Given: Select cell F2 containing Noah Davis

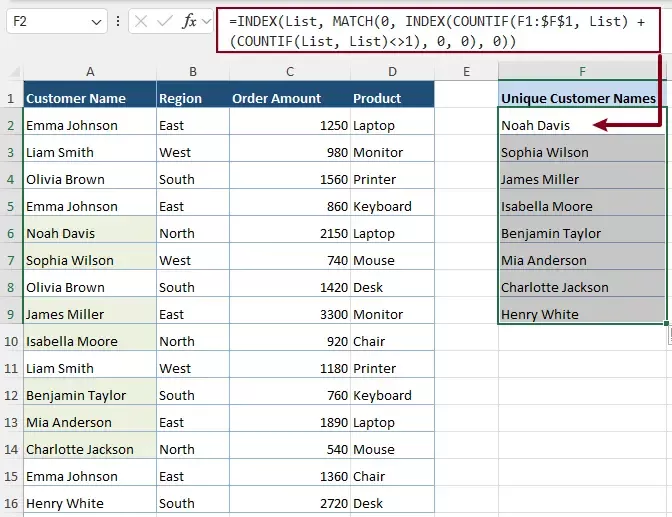Looking at the screenshot, I should point(582,121).
